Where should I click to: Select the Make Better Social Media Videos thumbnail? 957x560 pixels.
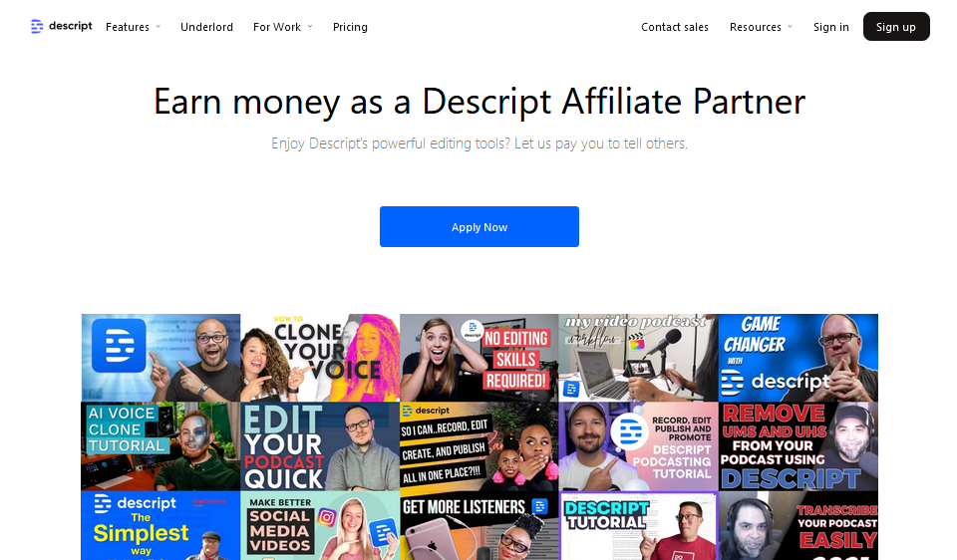click(x=320, y=525)
